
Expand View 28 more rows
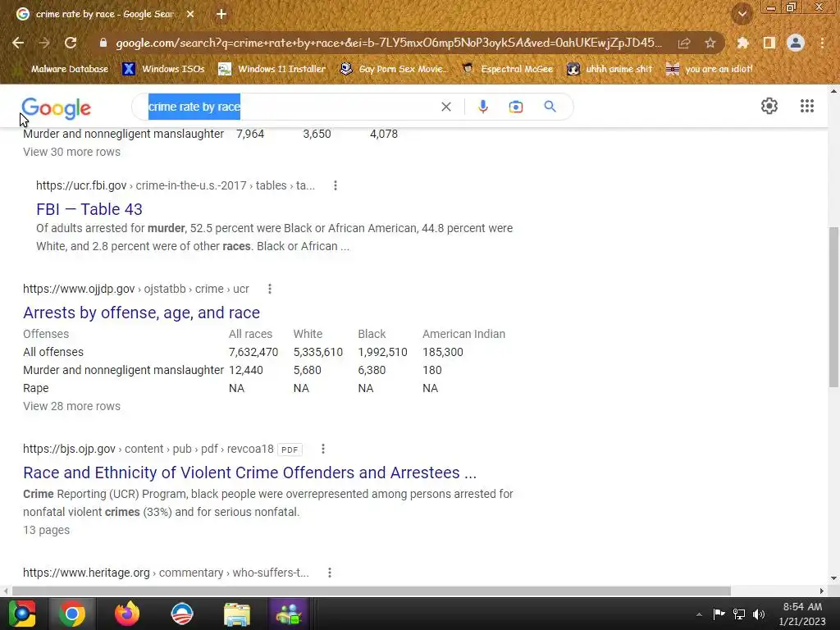pyautogui.click(x=72, y=406)
